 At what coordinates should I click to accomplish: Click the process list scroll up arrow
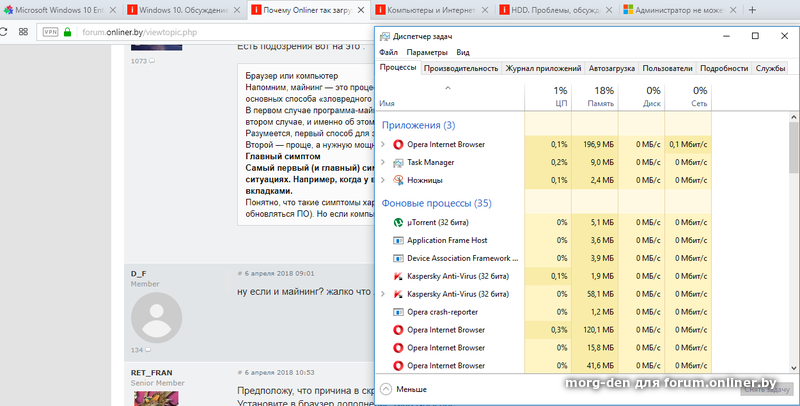[793, 117]
